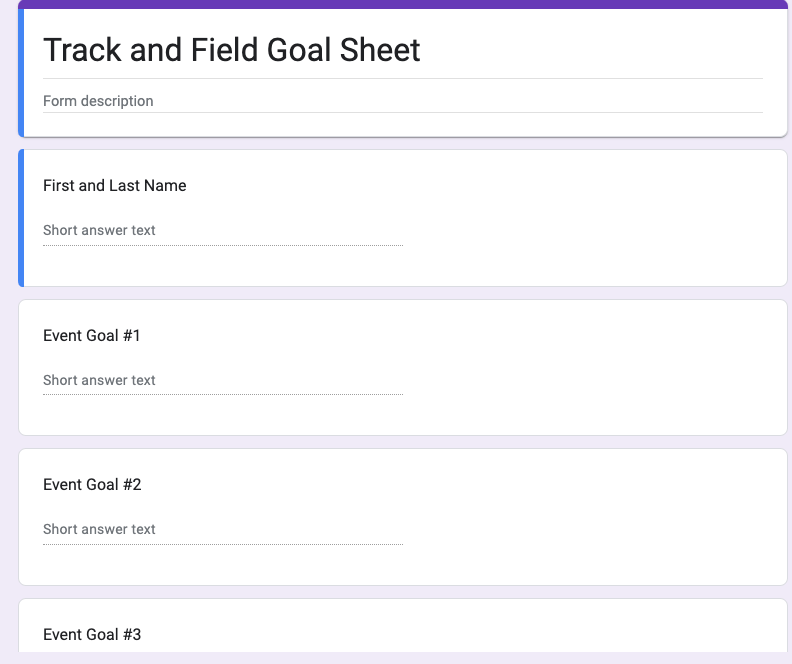Select the First and Last Name question title
This screenshot has width=792, height=664.
(114, 186)
